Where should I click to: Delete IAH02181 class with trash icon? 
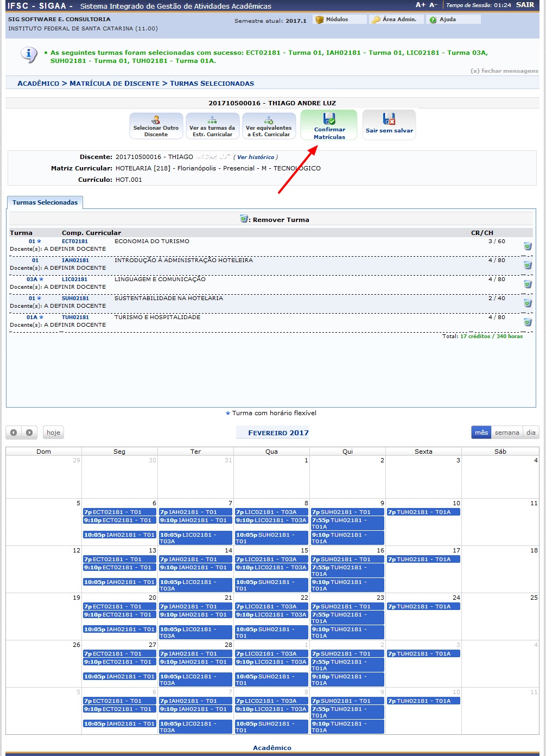pos(527,265)
